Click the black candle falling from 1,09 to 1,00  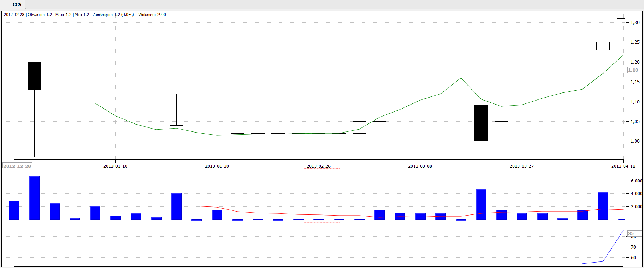[x=481, y=123]
